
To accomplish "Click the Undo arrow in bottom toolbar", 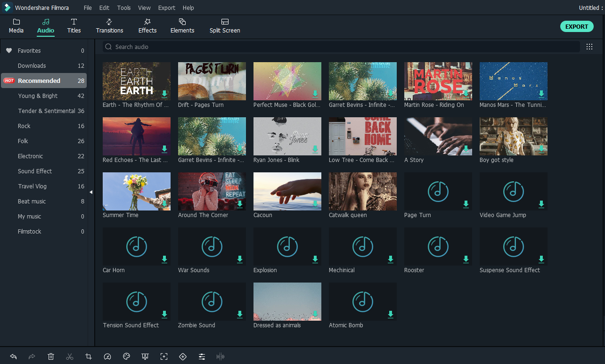I will click(13, 356).
